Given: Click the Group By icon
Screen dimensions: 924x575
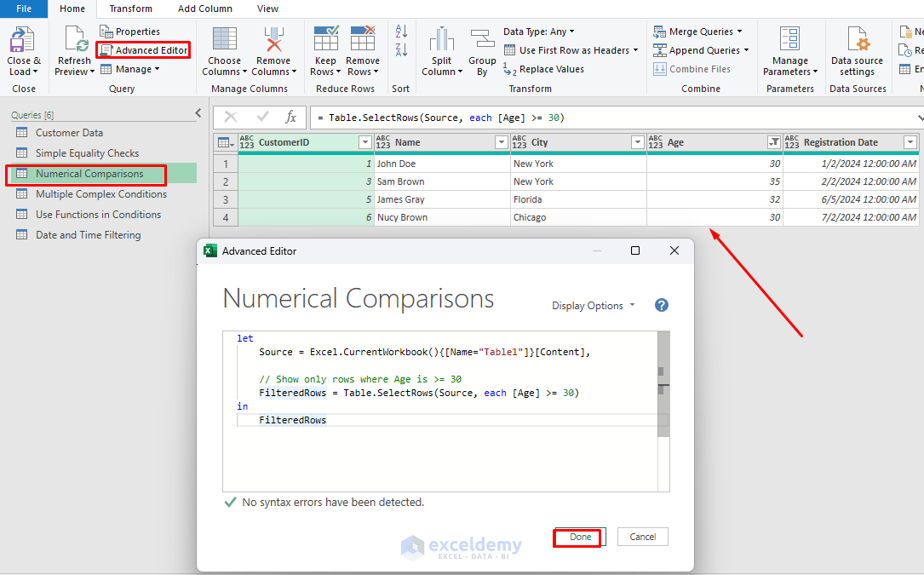Looking at the screenshot, I should (482, 39).
